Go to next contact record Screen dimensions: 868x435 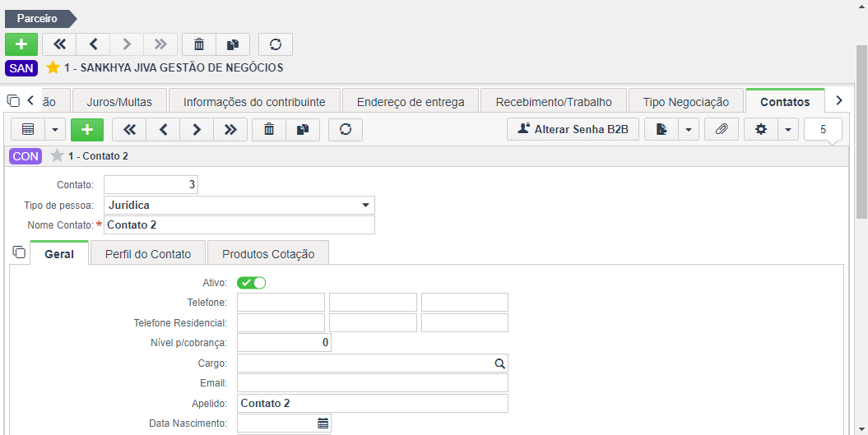tap(197, 129)
